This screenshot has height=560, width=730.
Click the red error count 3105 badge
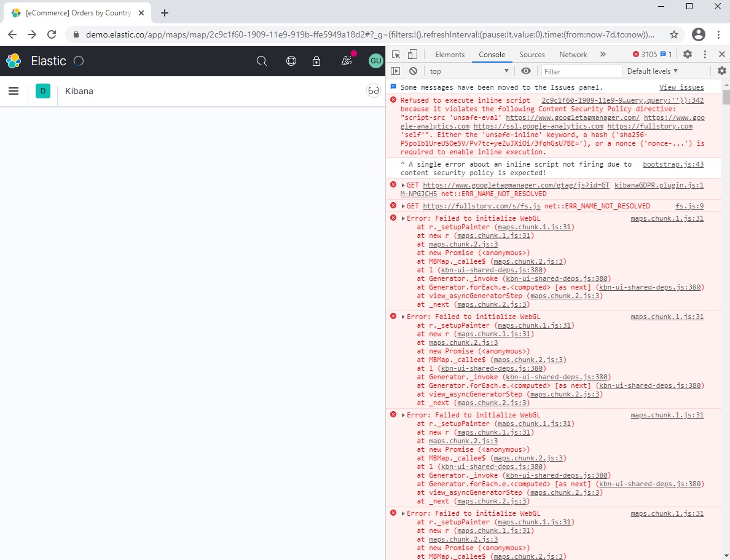tap(645, 55)
